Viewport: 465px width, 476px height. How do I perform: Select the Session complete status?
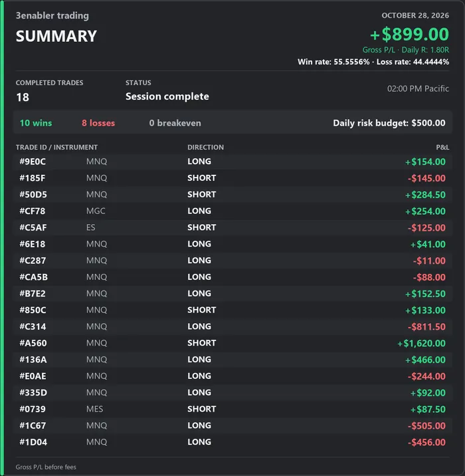167,96
